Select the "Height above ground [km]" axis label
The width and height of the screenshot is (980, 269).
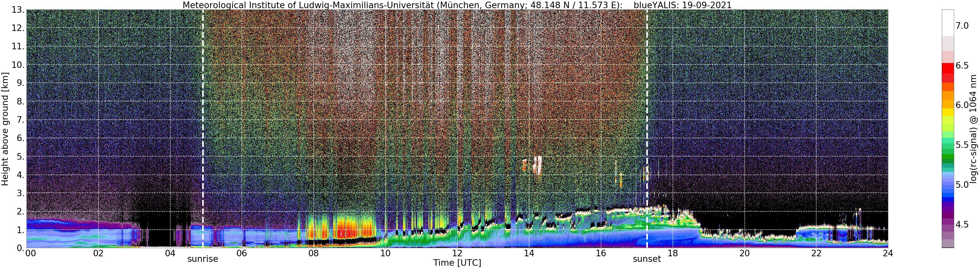[5, 128]
